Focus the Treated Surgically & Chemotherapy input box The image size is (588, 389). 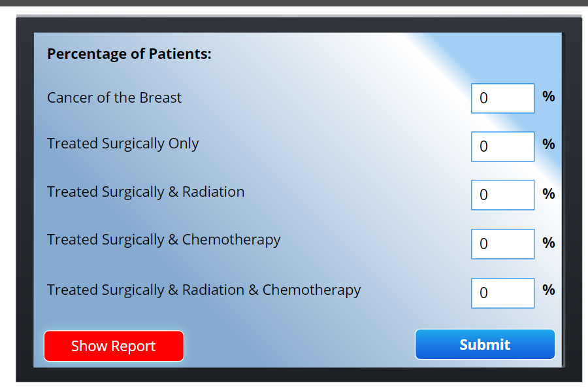pyautogui.click(x=502, y=243)
